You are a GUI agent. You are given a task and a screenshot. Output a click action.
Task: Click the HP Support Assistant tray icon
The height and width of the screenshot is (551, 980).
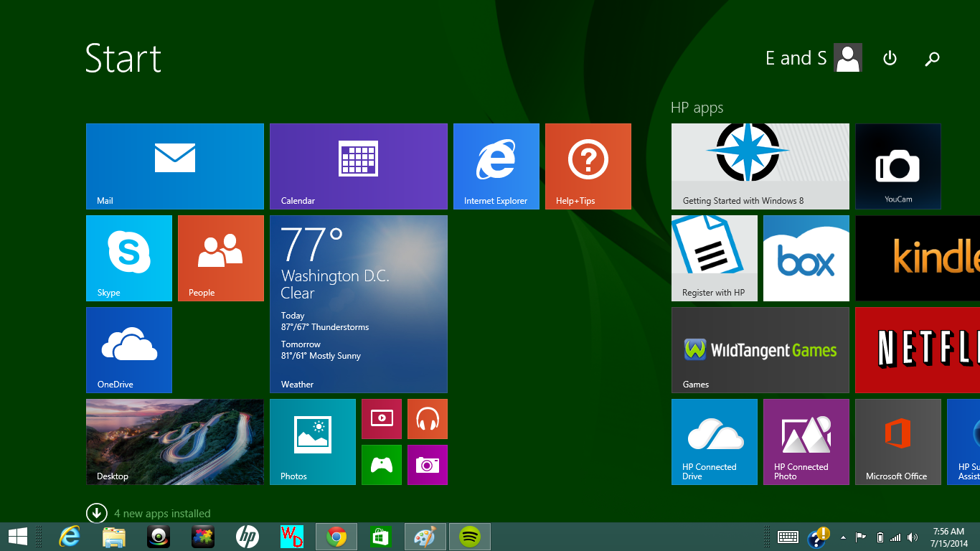[x=818, y=537]
